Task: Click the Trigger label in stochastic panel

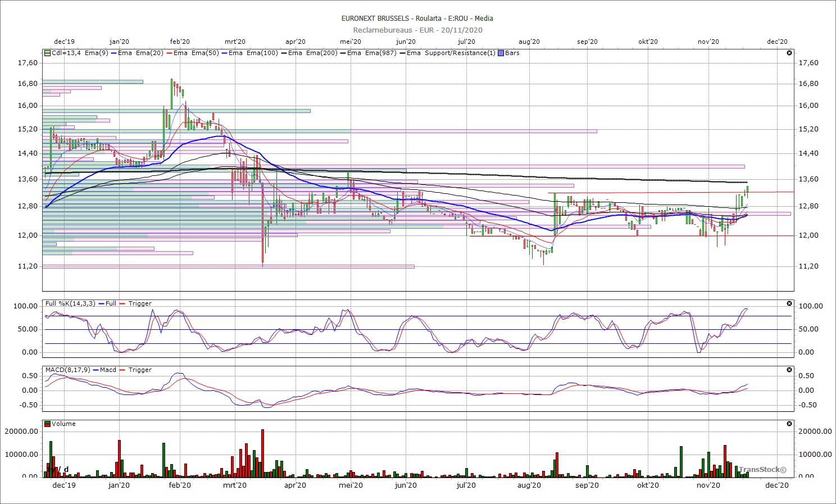Action: click(x=140, y=303)
